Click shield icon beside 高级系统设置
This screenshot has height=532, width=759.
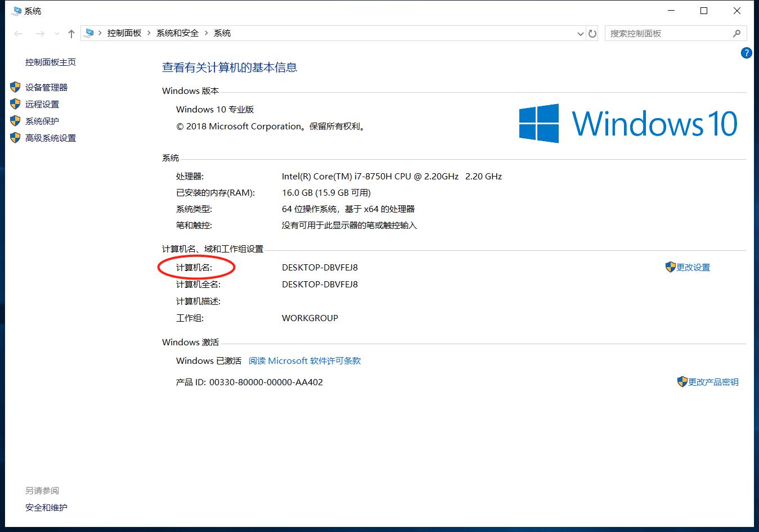click(x=15, y=138)
